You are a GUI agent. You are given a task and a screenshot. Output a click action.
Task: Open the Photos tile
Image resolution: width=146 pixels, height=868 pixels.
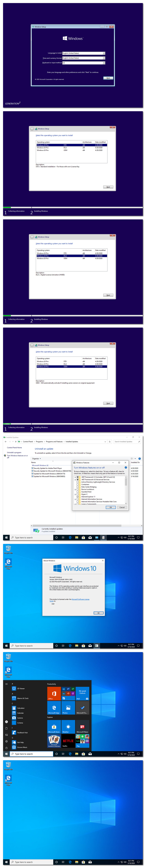click(68, 708)
